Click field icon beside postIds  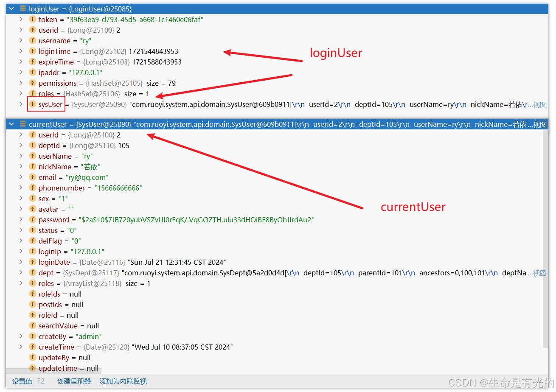[33, 304]
